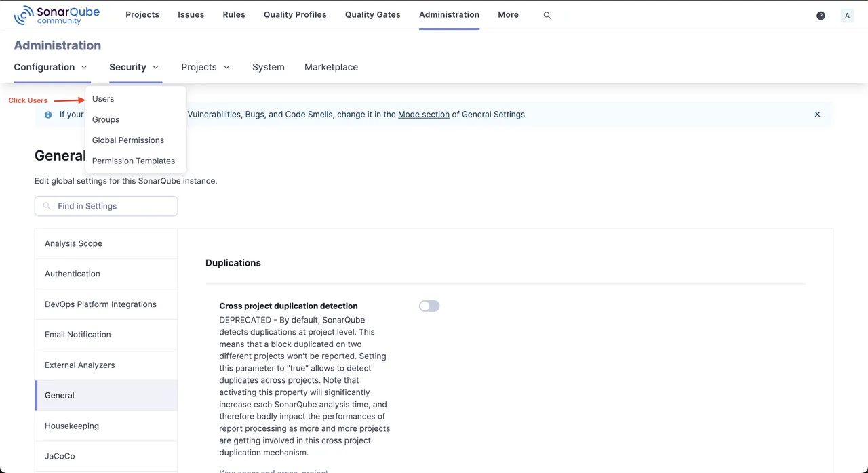This screenshot has height=473, width=868.
Task: Click 'Cross project duplication detection' label
Action: click(288, 306)
